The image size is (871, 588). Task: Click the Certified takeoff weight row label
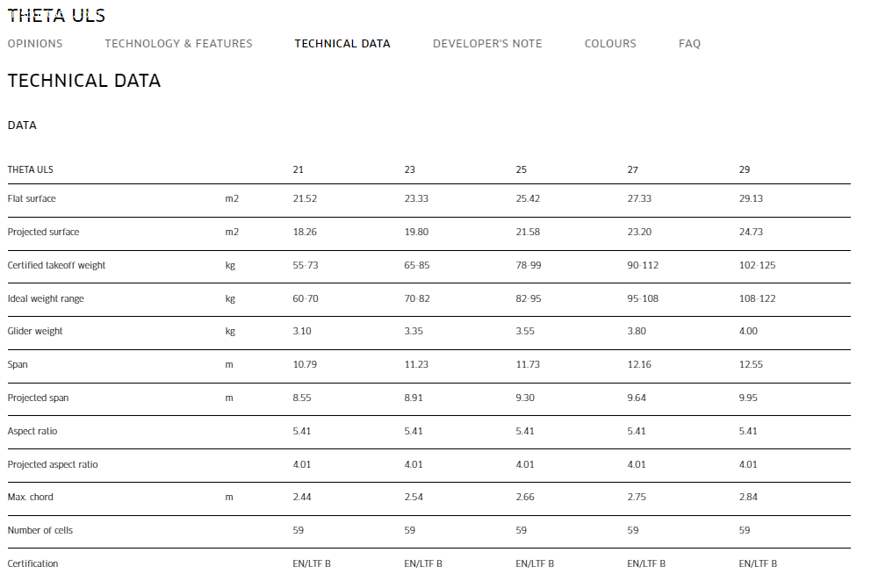tap(56, 265)
